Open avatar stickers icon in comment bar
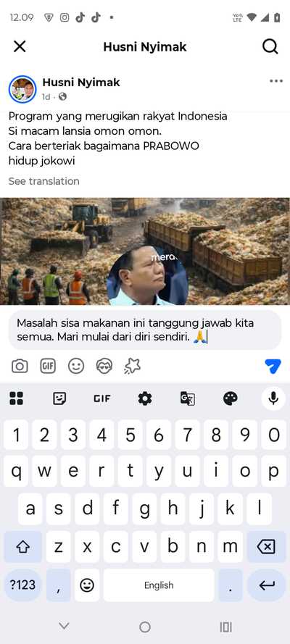 coord(104,366)
